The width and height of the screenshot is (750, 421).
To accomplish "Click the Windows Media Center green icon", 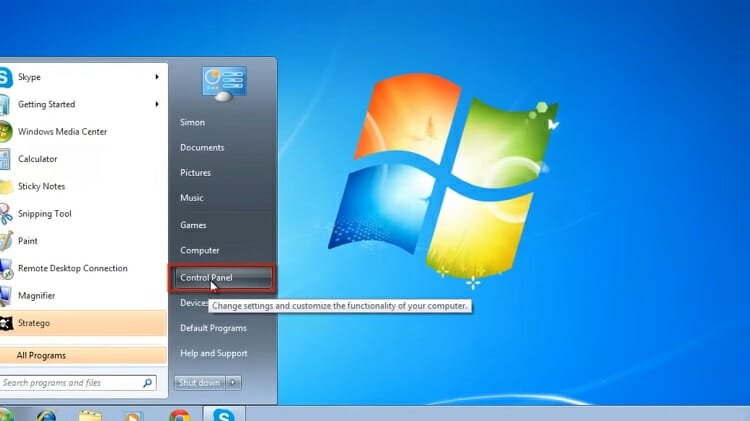I will [x=5, y=132].
